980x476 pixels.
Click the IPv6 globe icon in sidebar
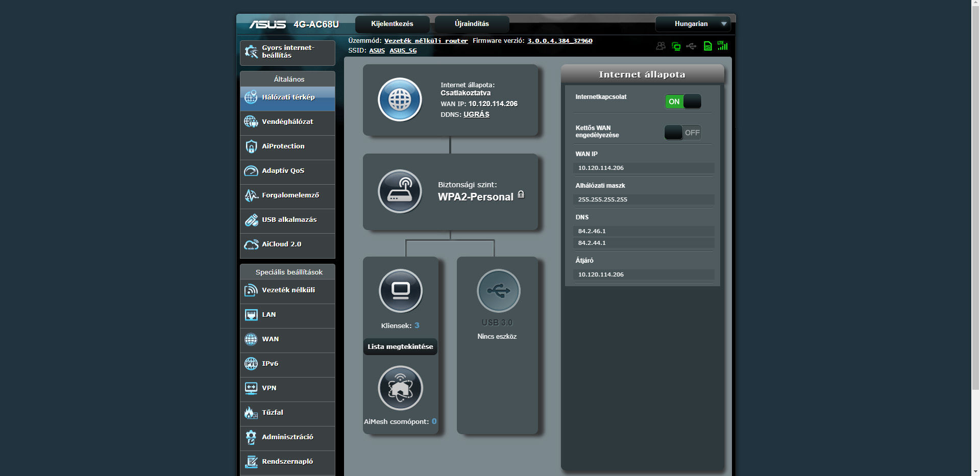251,364
